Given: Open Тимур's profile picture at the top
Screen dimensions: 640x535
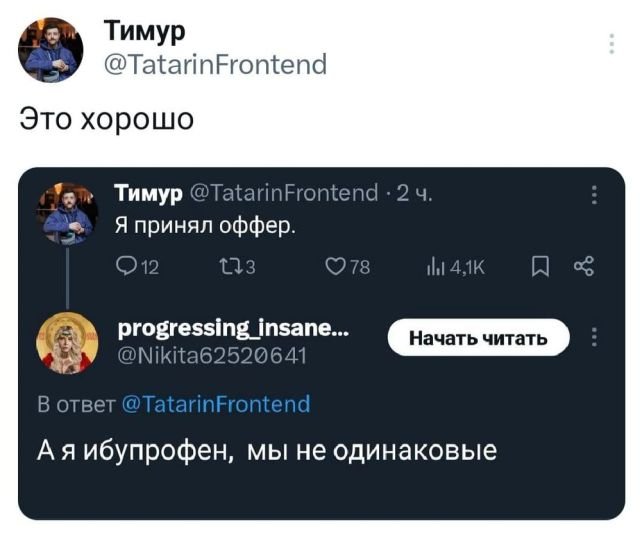Looking at the screenshot, I should click(x=53, y=49).
